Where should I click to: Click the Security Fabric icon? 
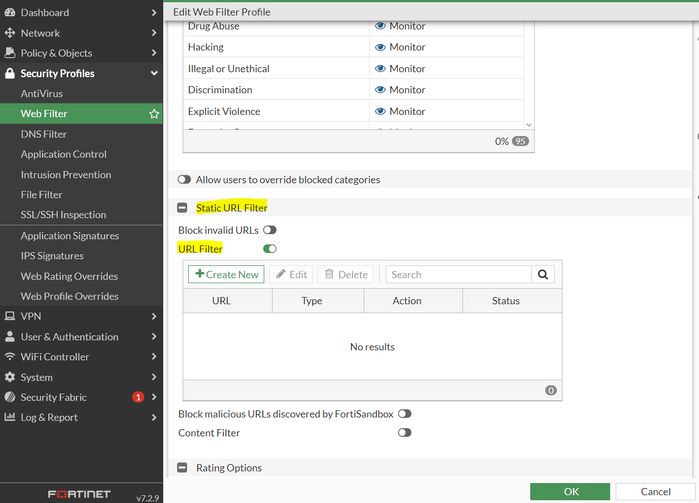[x=10, y=397]
